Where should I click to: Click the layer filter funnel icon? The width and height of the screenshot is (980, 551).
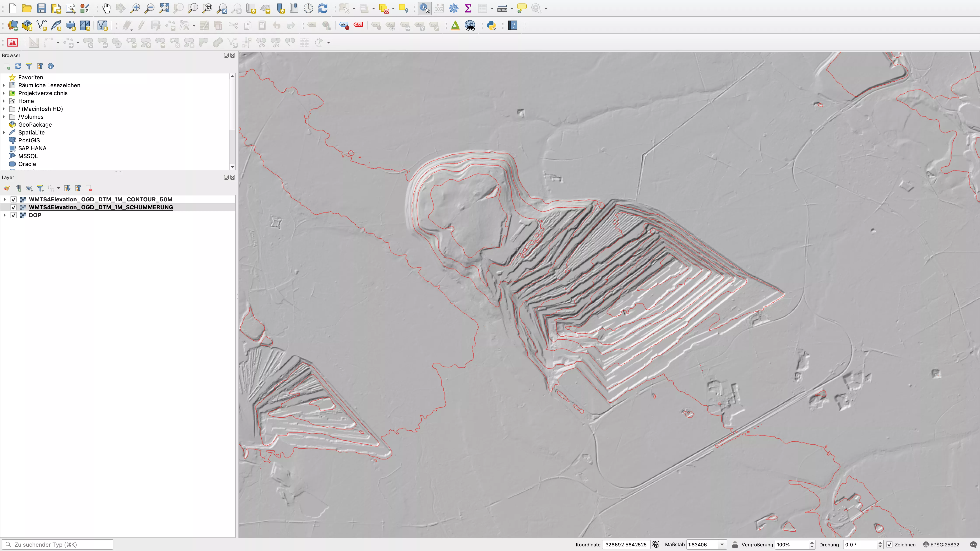coord(40,188)
